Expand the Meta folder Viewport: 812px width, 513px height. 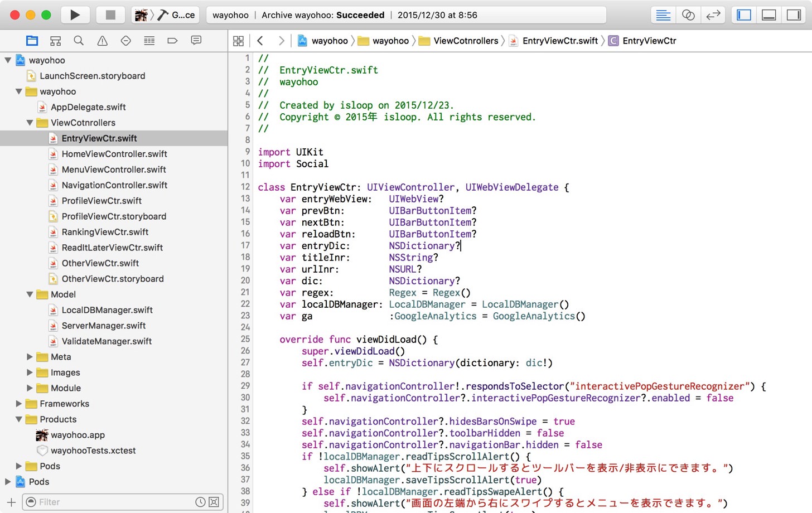click(30, 357)
